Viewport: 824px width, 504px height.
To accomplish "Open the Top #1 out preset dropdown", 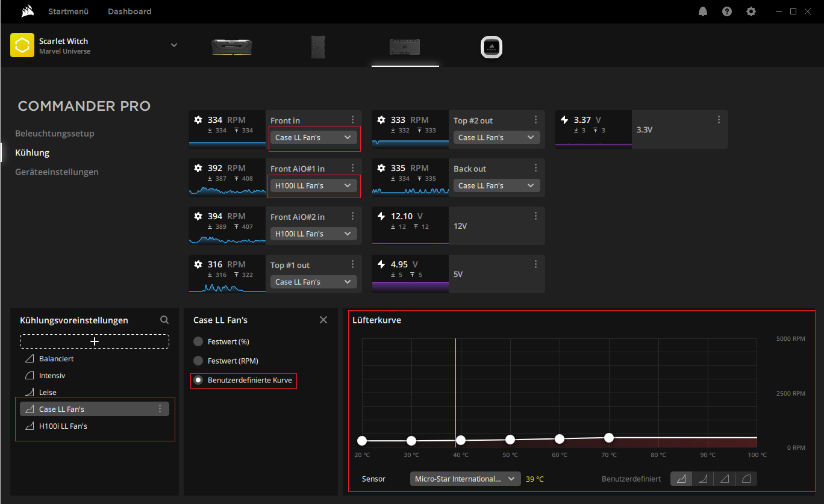I will pos(314,282).
